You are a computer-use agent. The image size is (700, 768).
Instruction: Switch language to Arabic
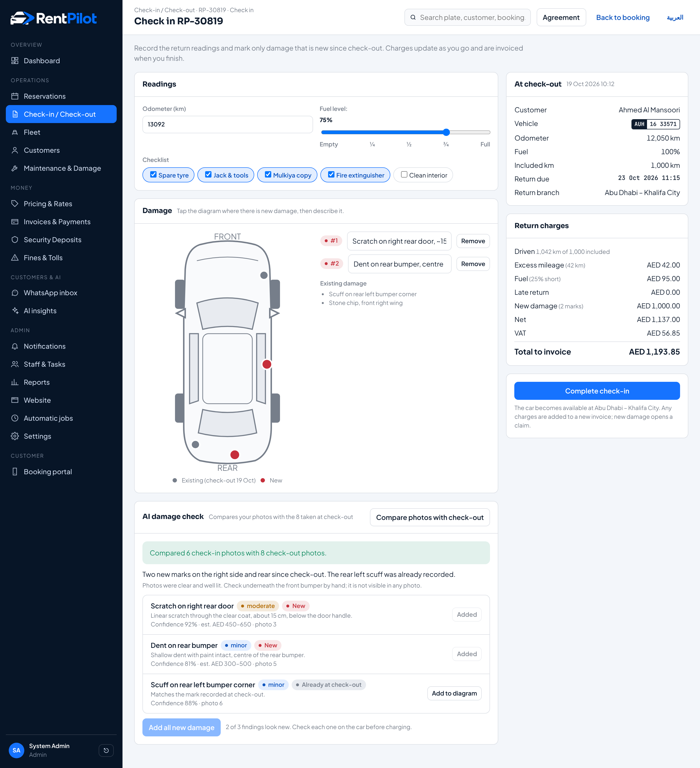pos(675,17)
